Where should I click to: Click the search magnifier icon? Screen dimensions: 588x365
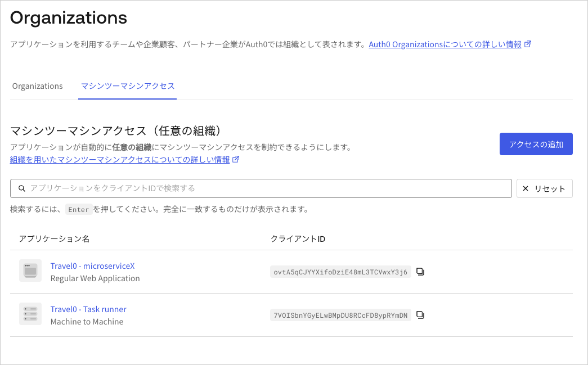pyautogui.click(x=22, y=188)
